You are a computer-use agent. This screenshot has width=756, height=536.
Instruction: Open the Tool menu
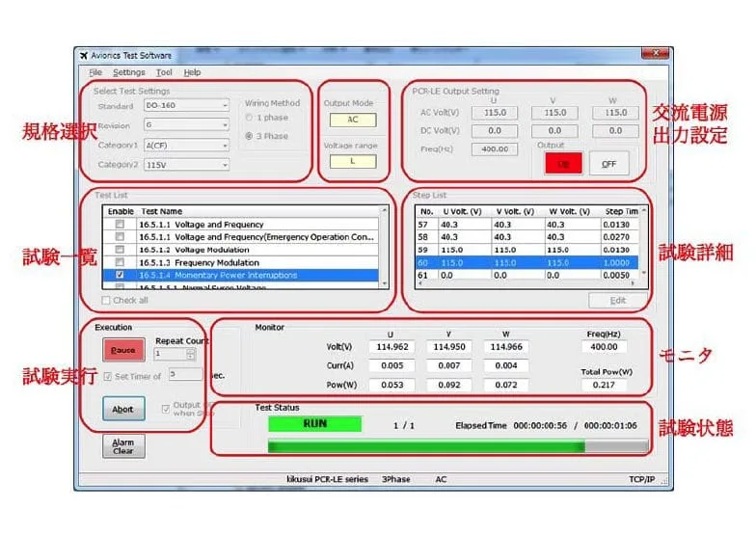[x=164, y=72]
